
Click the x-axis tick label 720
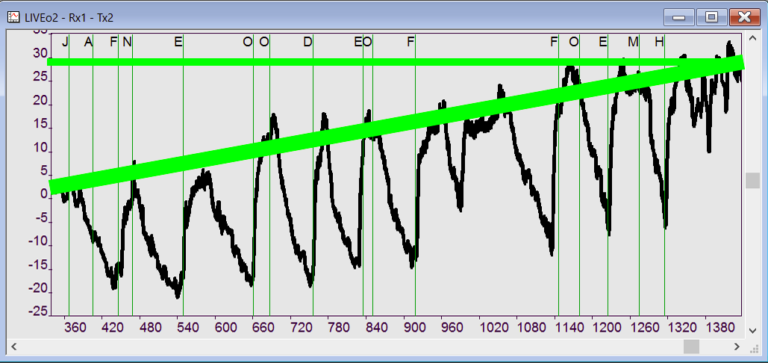coord(301,327)
